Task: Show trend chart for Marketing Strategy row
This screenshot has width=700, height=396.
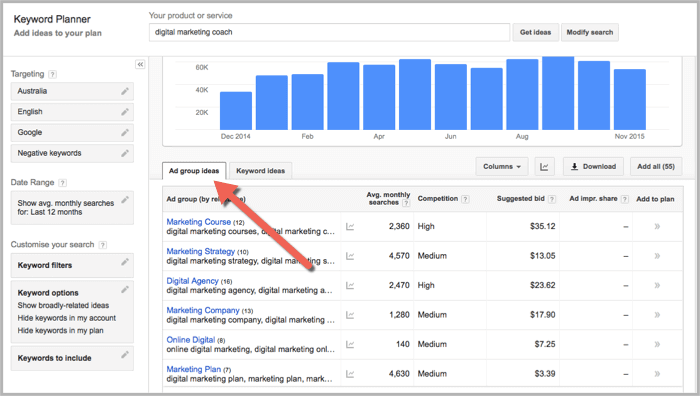Action: [x=350, y=256]
